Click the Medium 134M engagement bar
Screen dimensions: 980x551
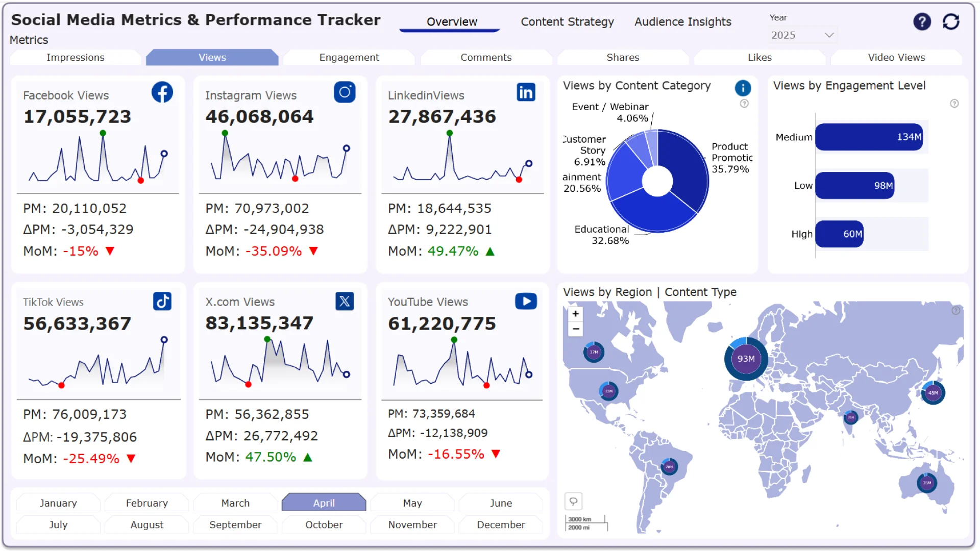click(x=869, y=137)
